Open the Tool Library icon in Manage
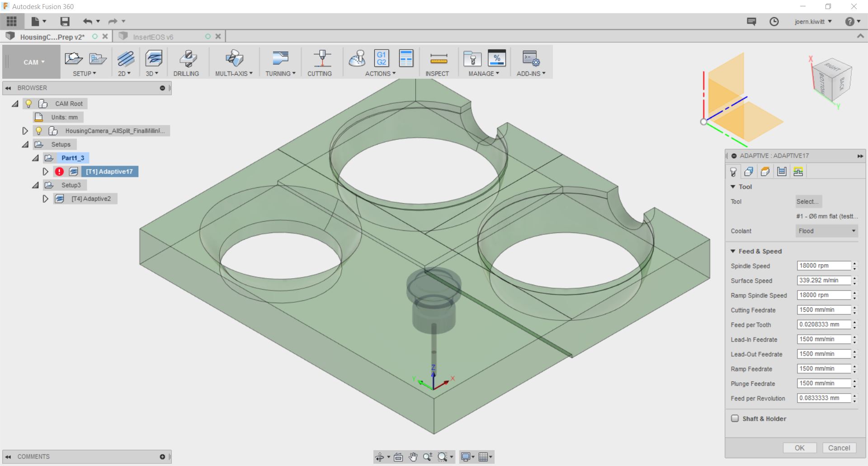Viewport: 868px width, 466px height. coord(472,58)
